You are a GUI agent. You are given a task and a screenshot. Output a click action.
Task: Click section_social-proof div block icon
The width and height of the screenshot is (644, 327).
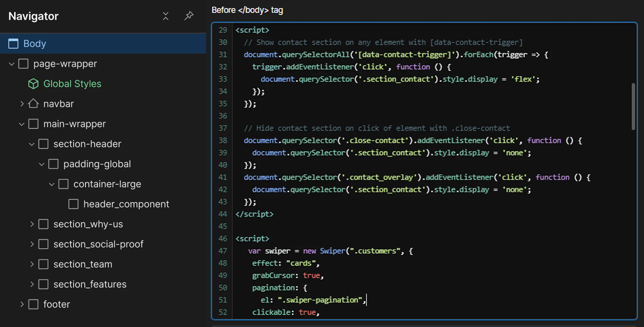[x=43, y=244]
